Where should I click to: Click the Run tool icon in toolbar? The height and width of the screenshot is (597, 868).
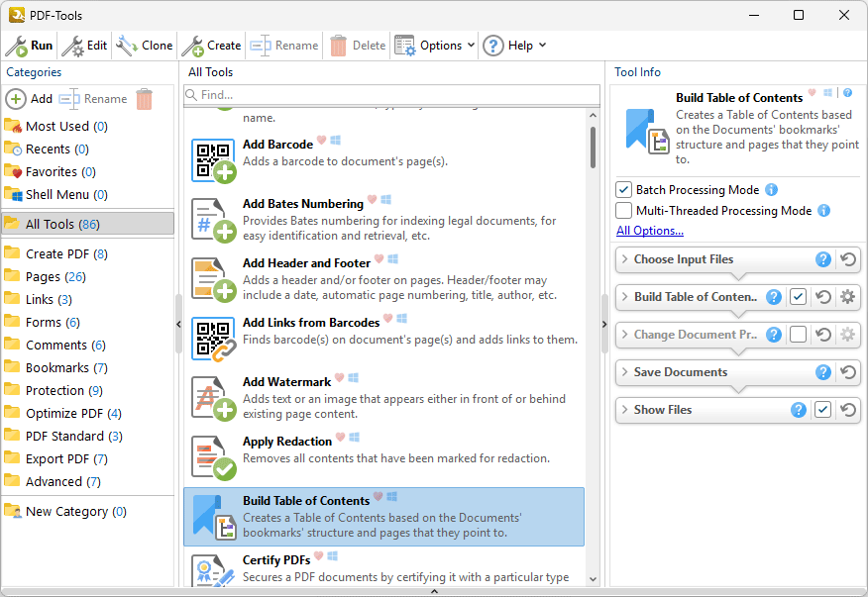point(17,46)
